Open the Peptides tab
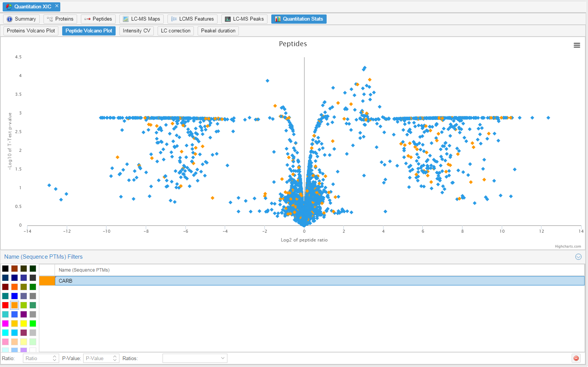 coord(98,19)
